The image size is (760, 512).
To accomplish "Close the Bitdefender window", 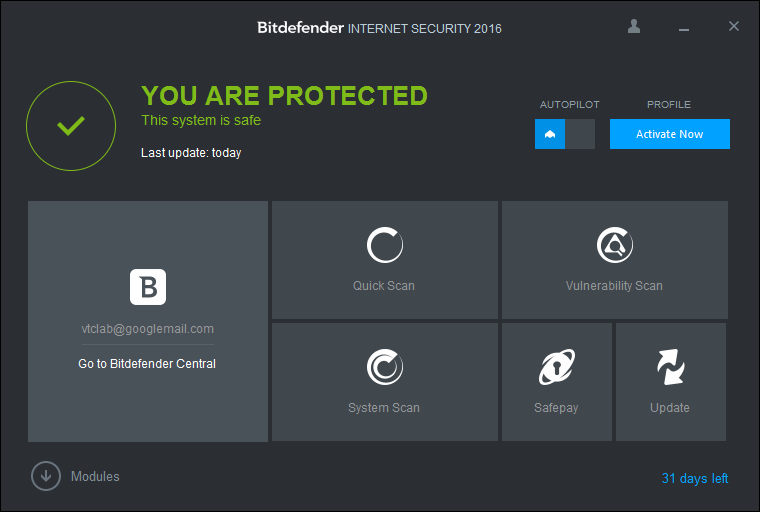I will (x=734, y=27).
